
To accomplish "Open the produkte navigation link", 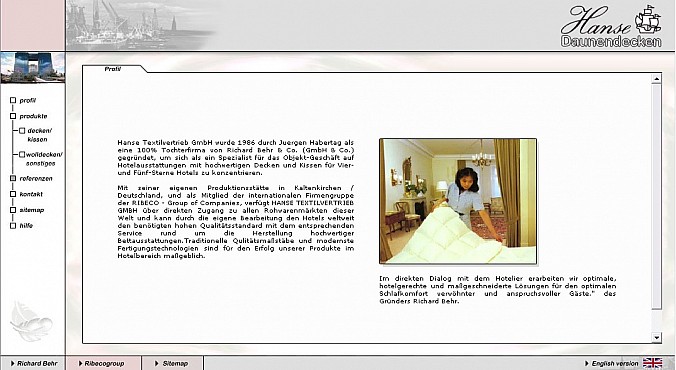I will 33,116.
